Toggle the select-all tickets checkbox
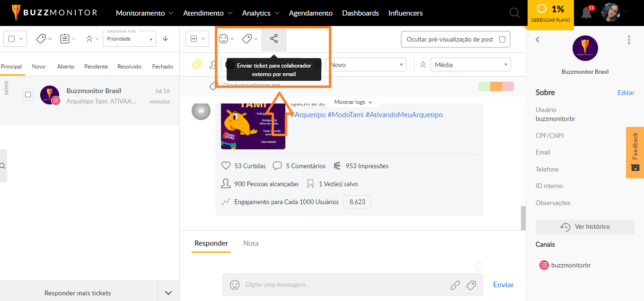 [12, 39]
